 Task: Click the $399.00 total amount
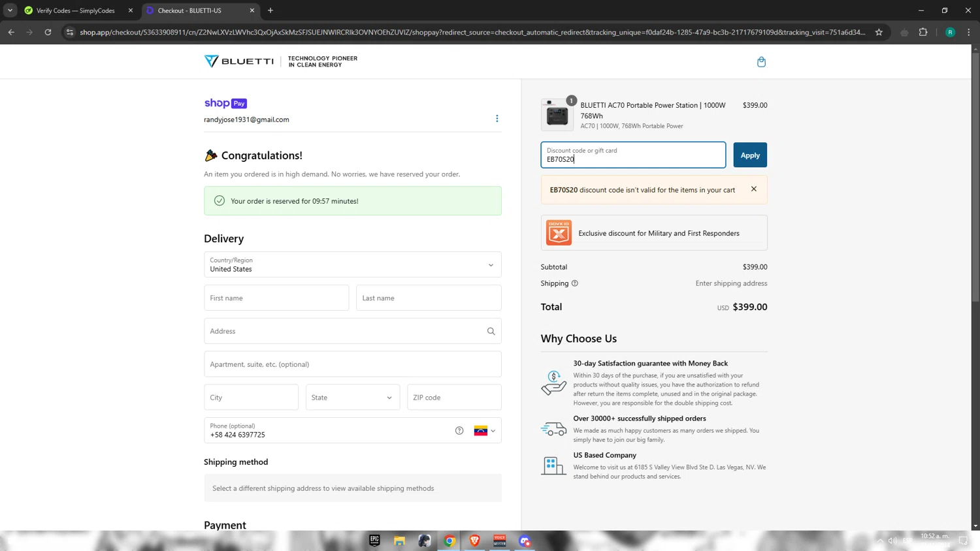click(x=750, y=307)
